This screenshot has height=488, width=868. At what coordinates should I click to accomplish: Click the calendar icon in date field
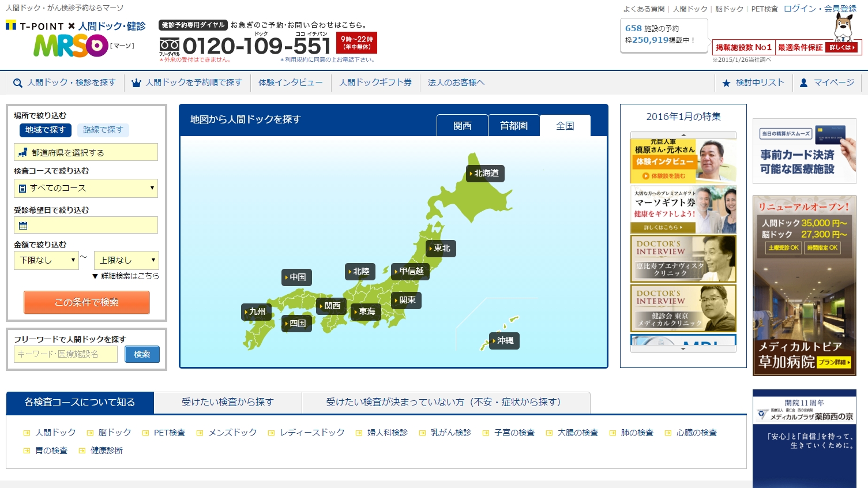pyautogui.click(x=23, y=226)
